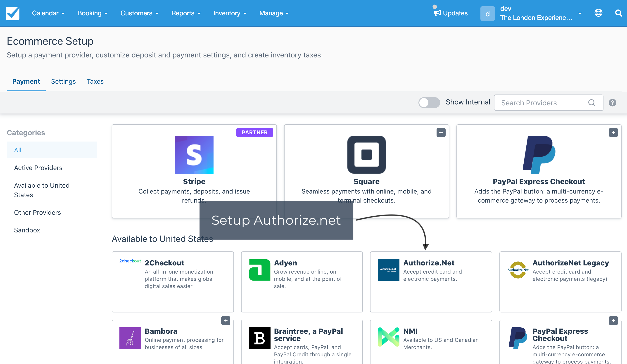
Task: Click the black Braintree B logo
Action: [259, 338]
